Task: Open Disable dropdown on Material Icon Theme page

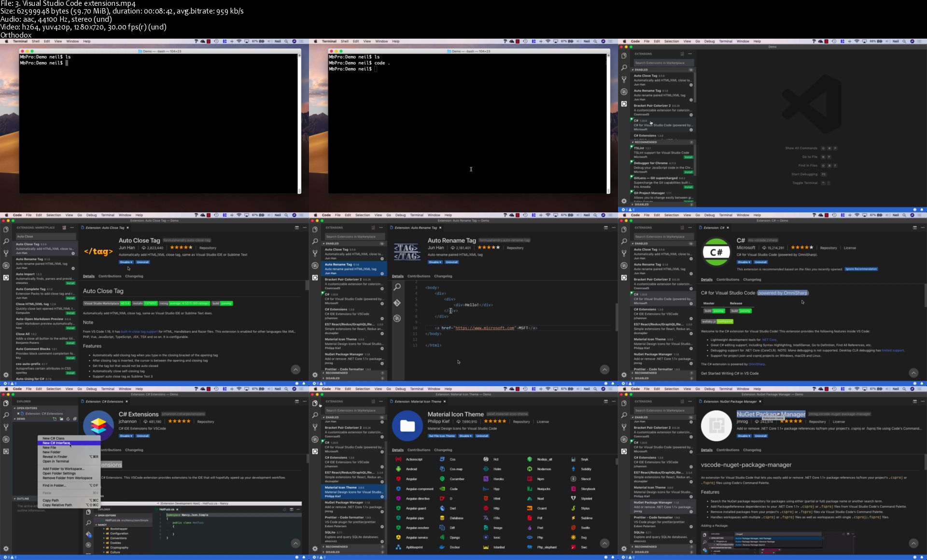Action: [x=465, y=436]
